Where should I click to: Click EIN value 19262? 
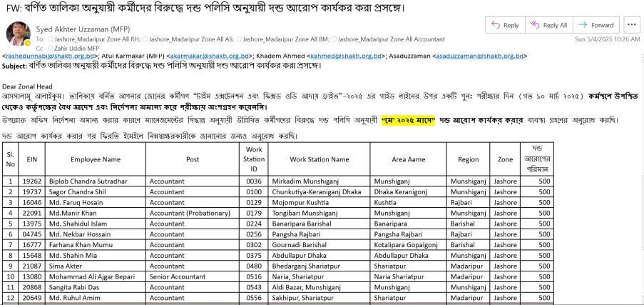[x=31, y=181]
